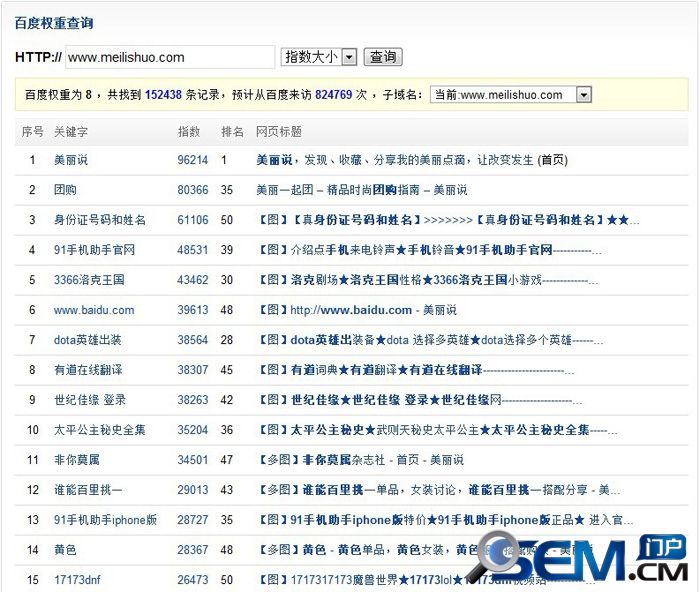Click rank value 30 in row 5
Image resolution: width=700 pixels, height=592 pixels.
pos(227,279)
